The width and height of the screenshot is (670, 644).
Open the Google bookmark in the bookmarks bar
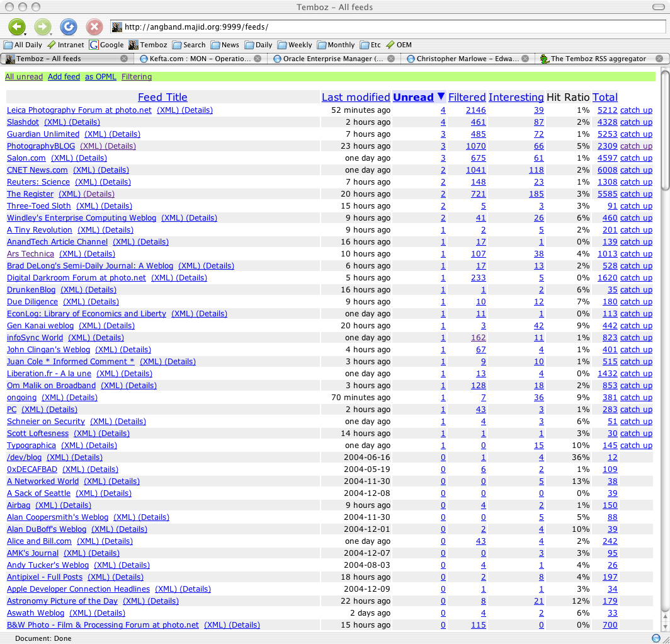coord(106,45)
